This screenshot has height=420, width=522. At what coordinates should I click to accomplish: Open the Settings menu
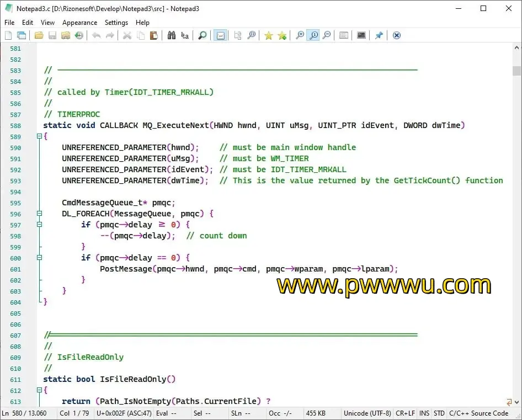coord(116,23)
